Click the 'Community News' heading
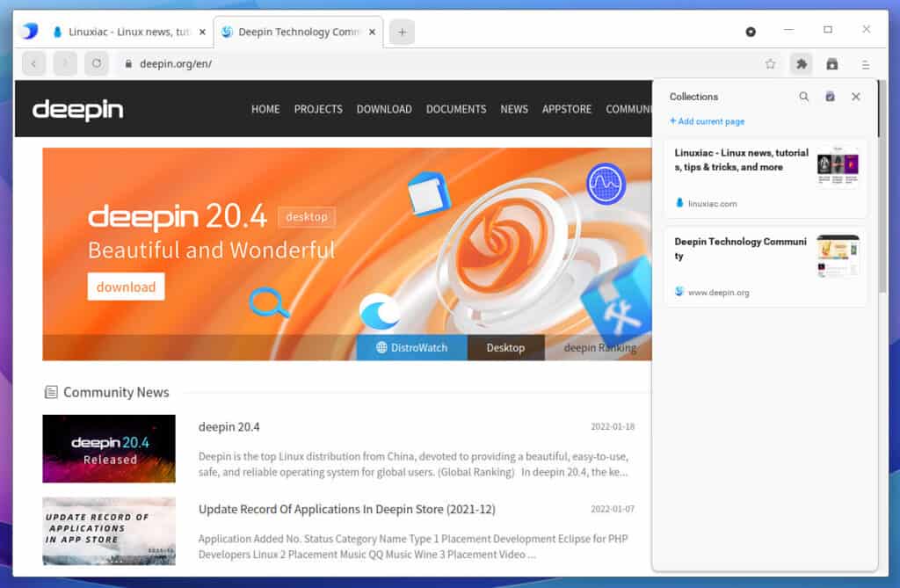The height and width of the screenshot is (588, 900). click(116, 392)
